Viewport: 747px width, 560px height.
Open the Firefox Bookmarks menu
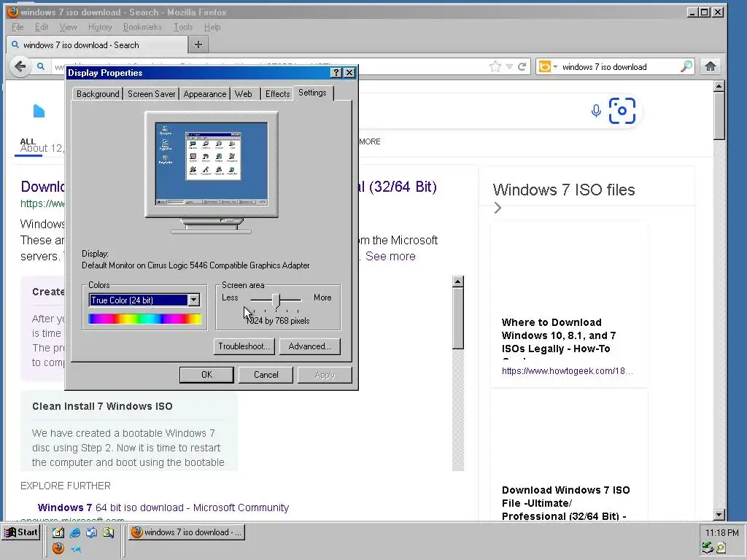[142, 27]
